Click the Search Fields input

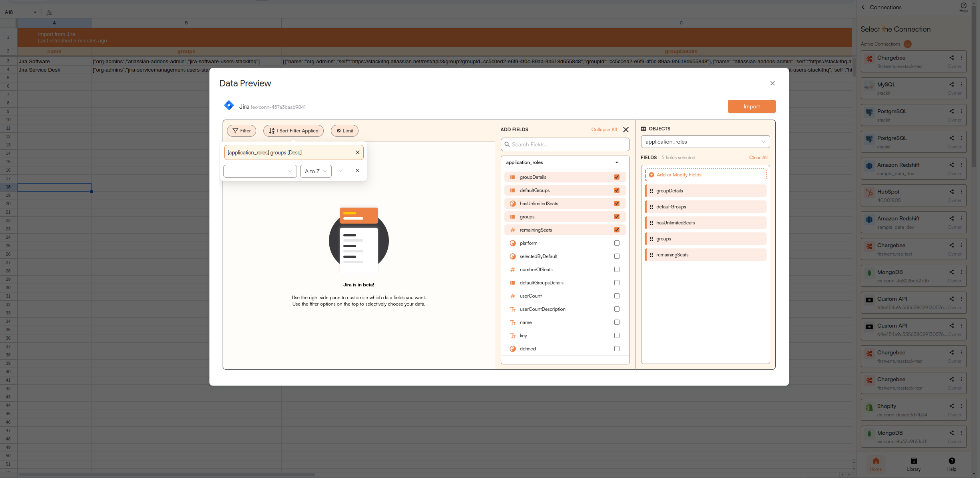click(x=565, y=144)
